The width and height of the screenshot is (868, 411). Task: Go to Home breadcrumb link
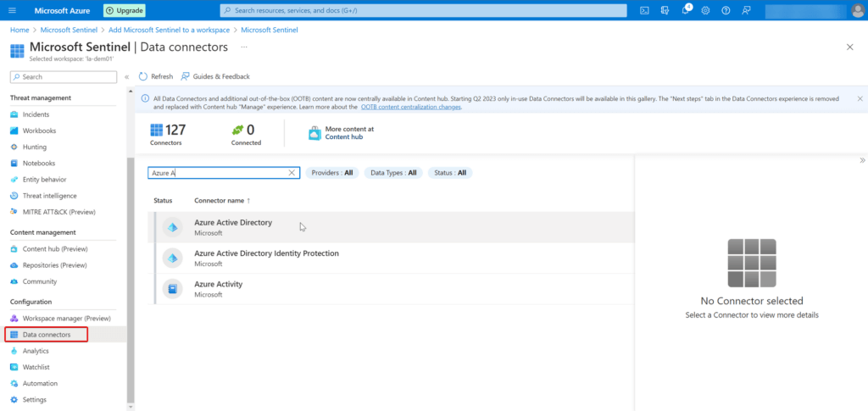[19, 30]
